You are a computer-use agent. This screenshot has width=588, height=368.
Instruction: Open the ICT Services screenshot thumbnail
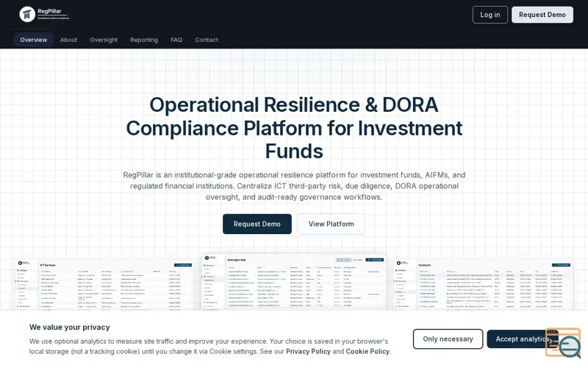(x=104, y=284)
